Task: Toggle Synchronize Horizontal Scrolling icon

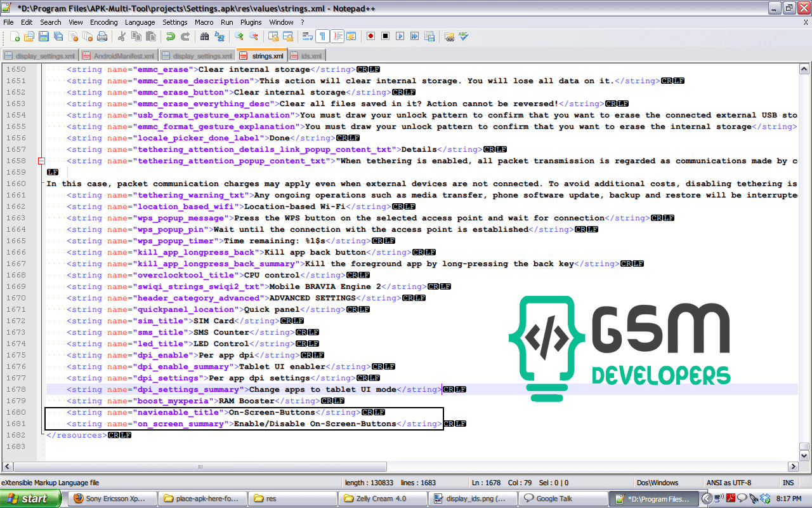Action: point(287,36)
